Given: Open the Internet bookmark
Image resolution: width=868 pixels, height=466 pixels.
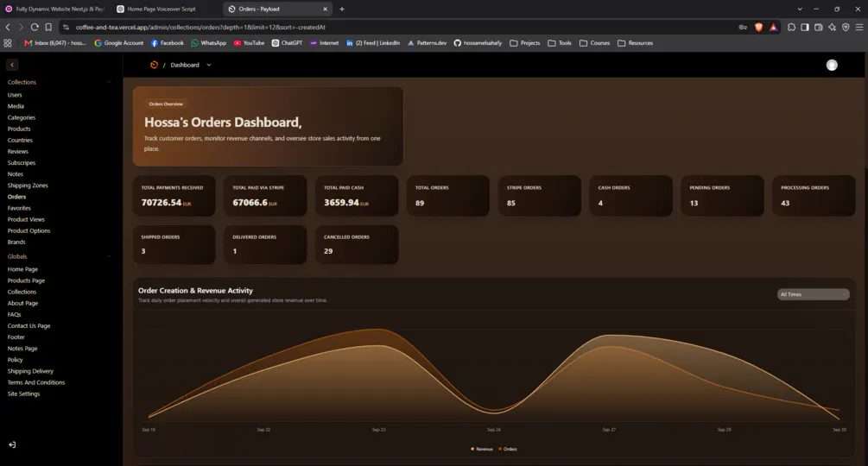Looking at the screenshot, I should pyautogui.click(x=324, y=43).
